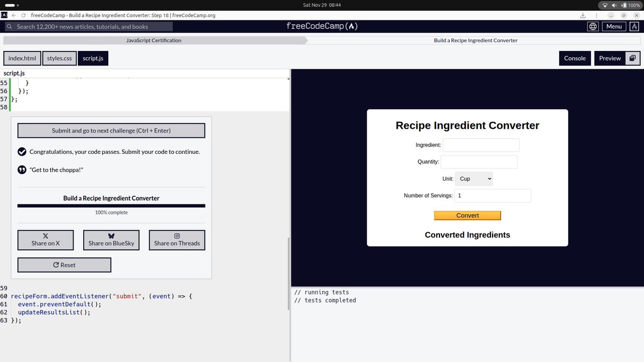Screen dimensions: 644x362
Task: Open the browser three-dot options menu
Action: tap(597, 15)
